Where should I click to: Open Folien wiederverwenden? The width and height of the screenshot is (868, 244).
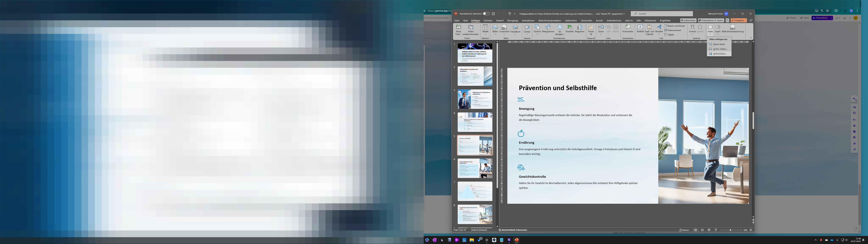point(471,30)
